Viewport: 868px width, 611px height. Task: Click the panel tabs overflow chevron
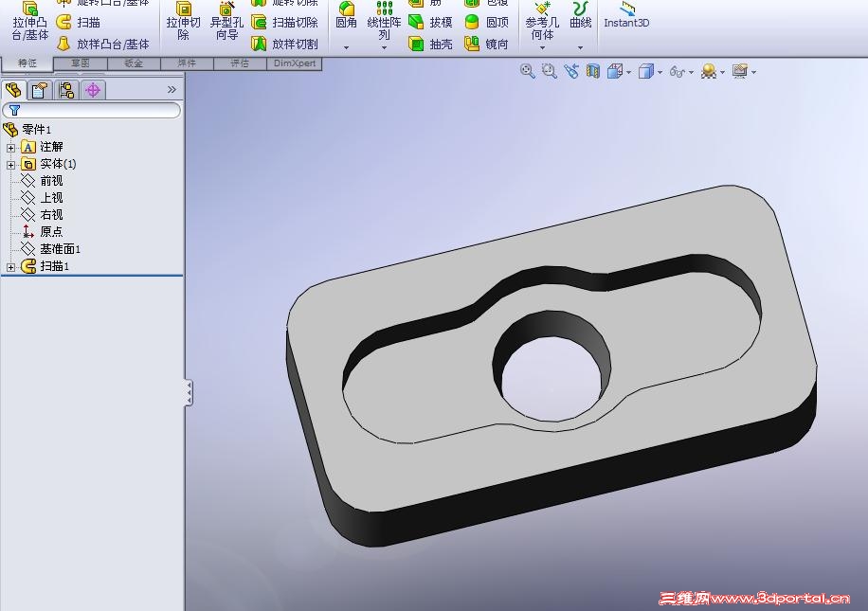tap(172, 89)
